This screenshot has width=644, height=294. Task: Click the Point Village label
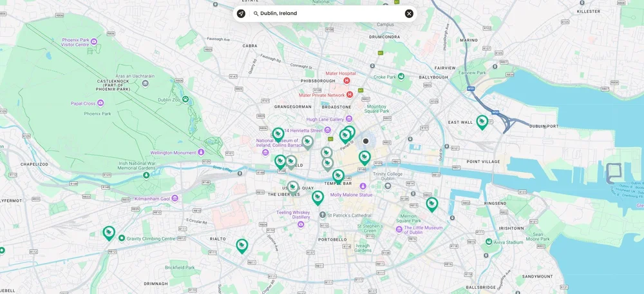pos(484,162)
